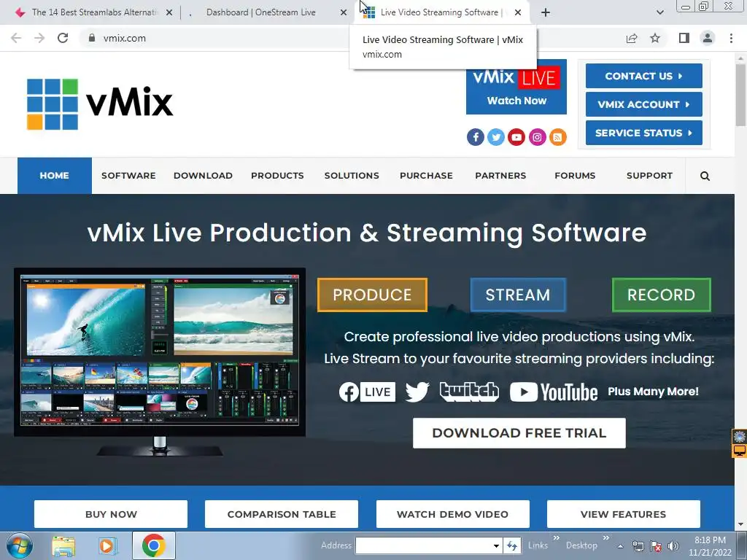Click VIEW FEATURES button
Viewport: 747px width, 560px height.
[x=624, y=514]
